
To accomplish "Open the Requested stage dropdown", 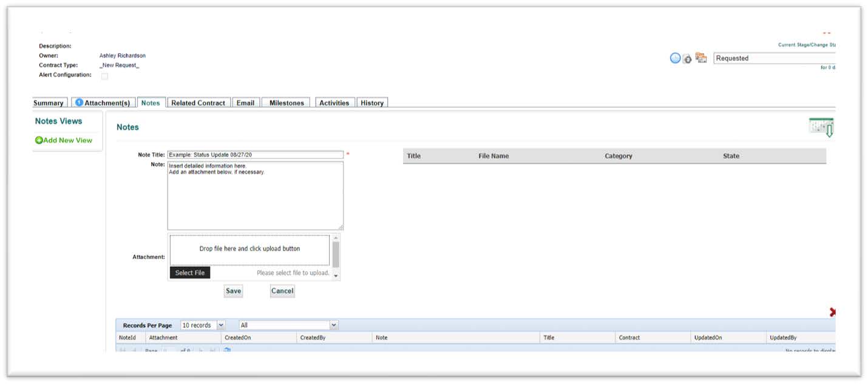I will pyautogui.click(x=774, y=58).
